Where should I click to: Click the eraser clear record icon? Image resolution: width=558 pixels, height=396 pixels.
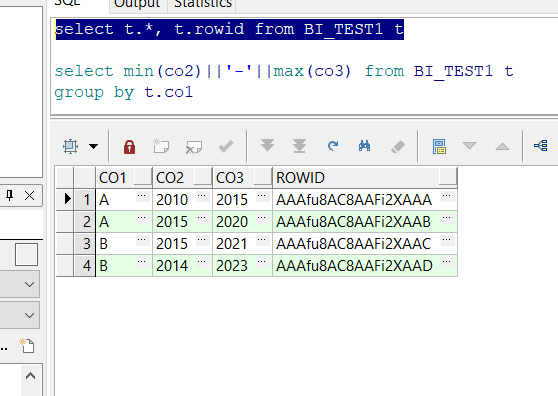pos(398,146)
